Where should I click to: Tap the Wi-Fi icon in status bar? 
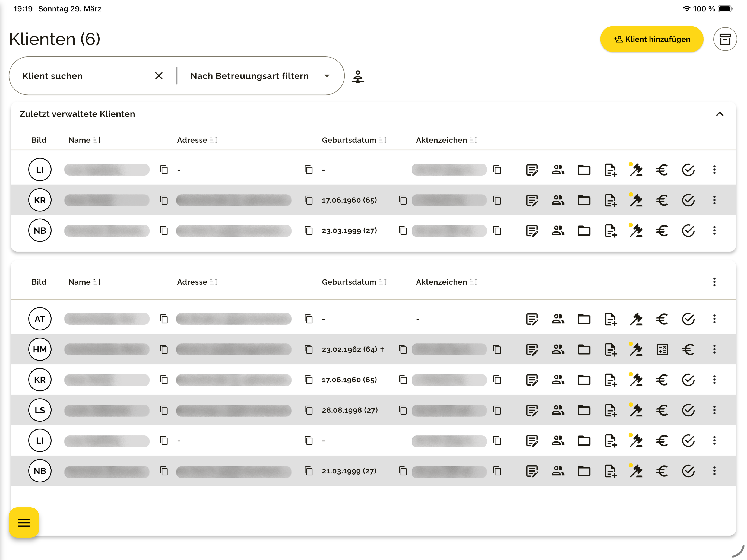click(x=686, y=9)
